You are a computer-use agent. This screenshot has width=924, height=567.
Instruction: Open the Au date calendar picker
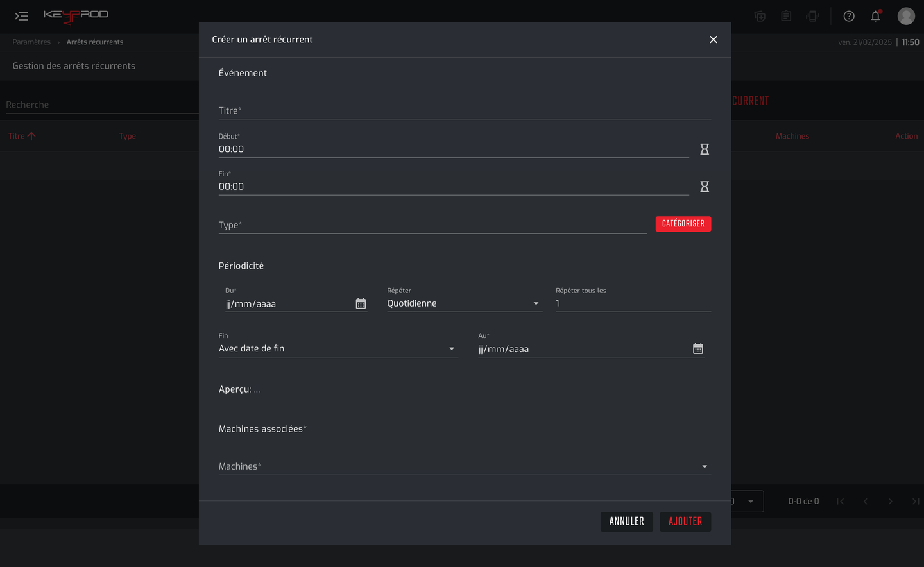[698, 348]
